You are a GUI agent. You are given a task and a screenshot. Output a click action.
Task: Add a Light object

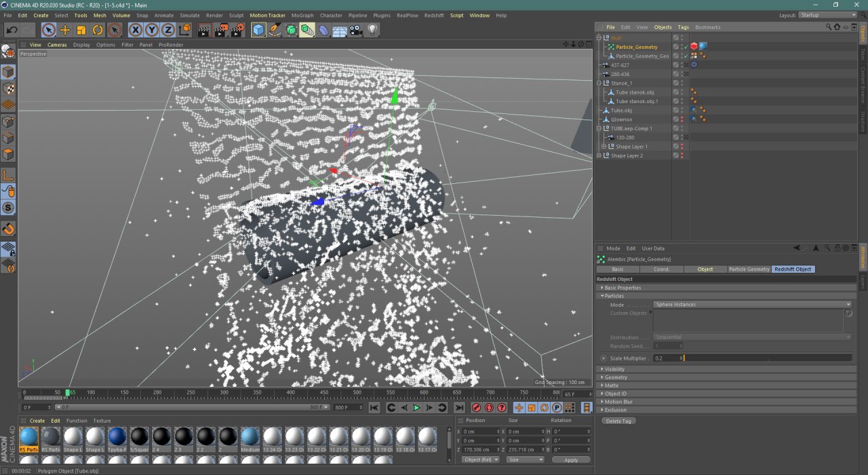click(x=372, y=30)
